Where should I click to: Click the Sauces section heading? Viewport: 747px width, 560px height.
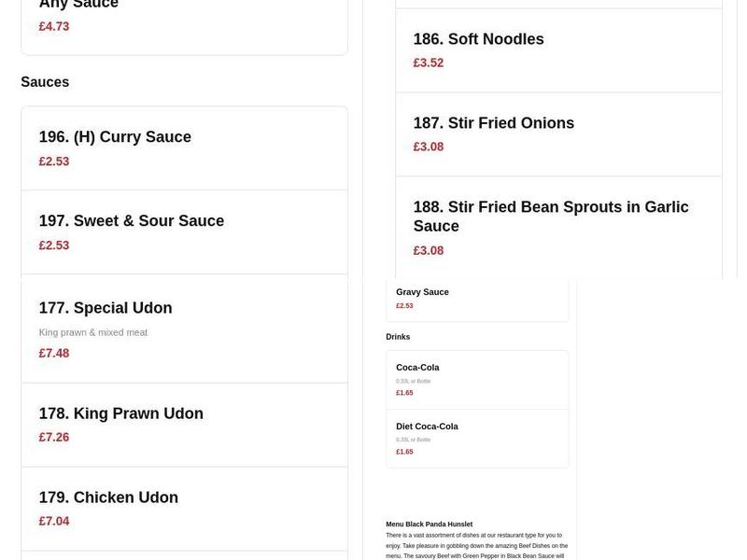tap(45, 82)
